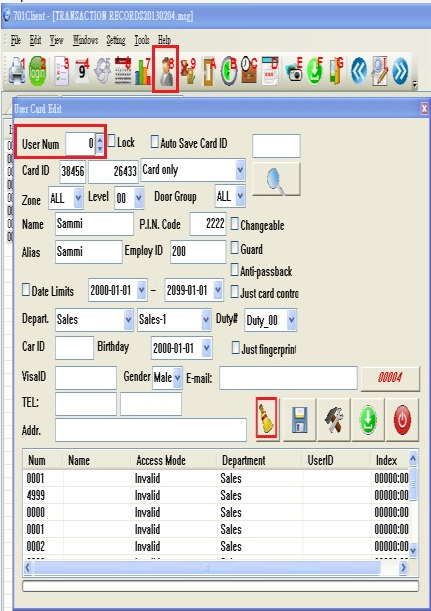Open the 2099-01-01 end date dropdown

click(218, 290)
